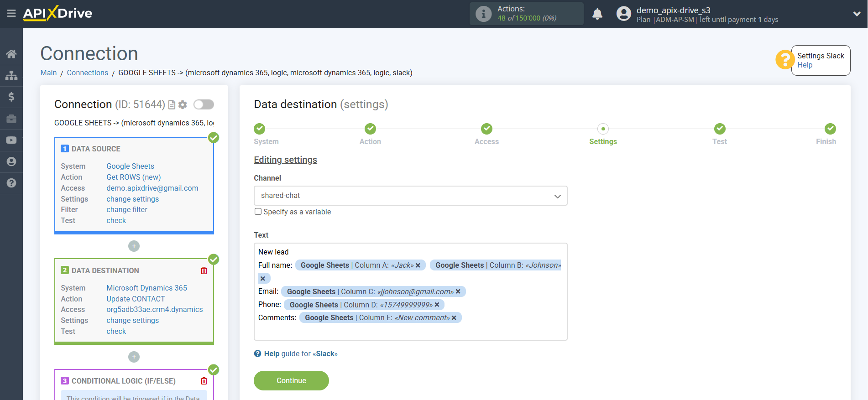Open the help question sidebar icon
868x400 pixels.
pos(11,183)
